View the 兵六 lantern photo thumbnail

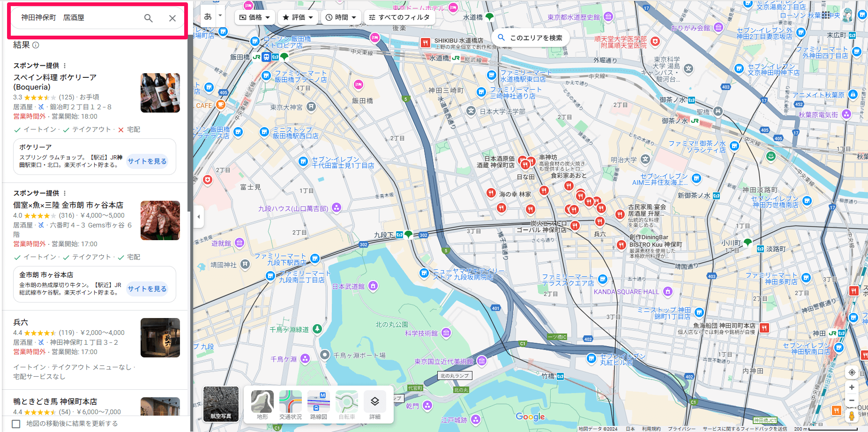[x=160, y=338]
